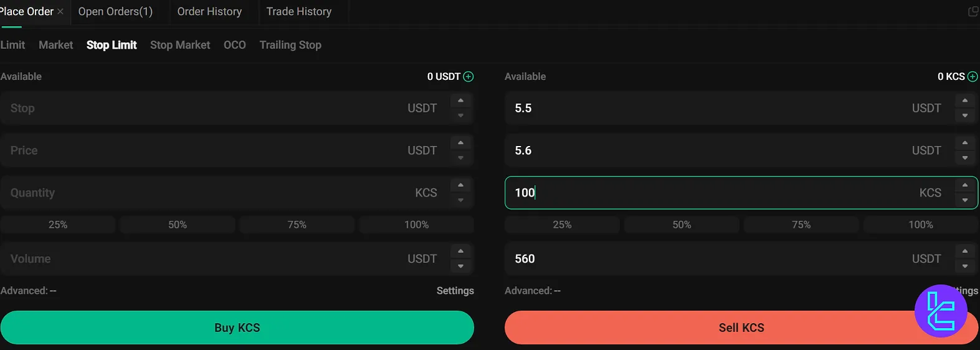
Task: Open Settings under the buy form
Action: pyautogui.click(x=455, y=291)
